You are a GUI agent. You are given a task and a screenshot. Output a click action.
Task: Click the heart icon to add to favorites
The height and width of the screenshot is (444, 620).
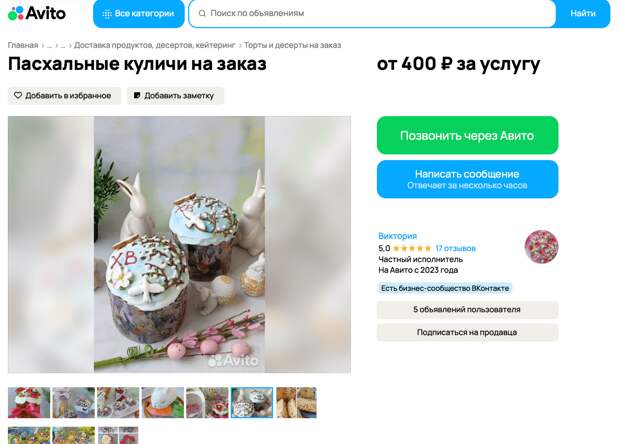[18, 95]
